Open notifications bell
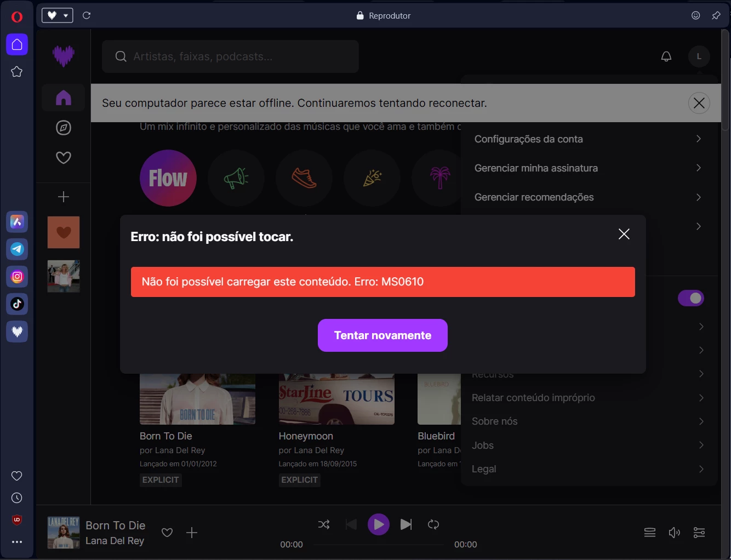731x560 pixels. (x=666, y=56)
